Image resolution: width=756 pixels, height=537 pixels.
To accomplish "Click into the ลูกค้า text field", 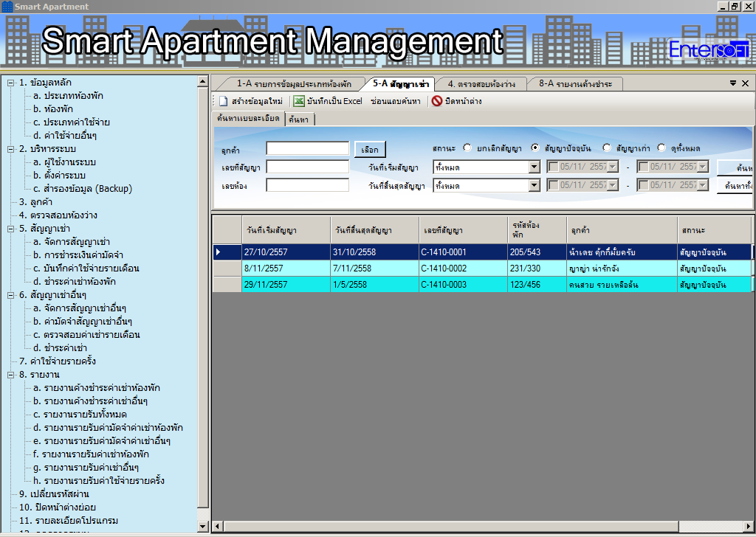I will pyautogui.click(x=308, y=148).
